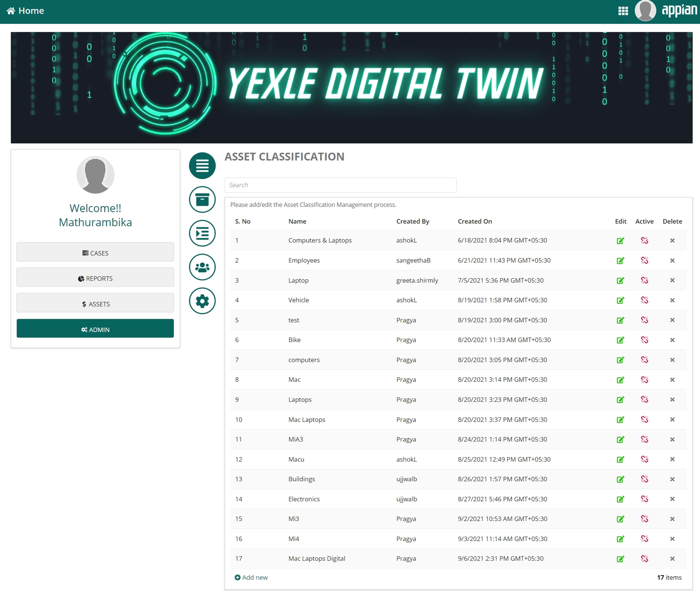Select the '6/18/2021 8:04 PM GMT+05:30' cell
The height and width of the screenshot is (591, 700).
502,240
